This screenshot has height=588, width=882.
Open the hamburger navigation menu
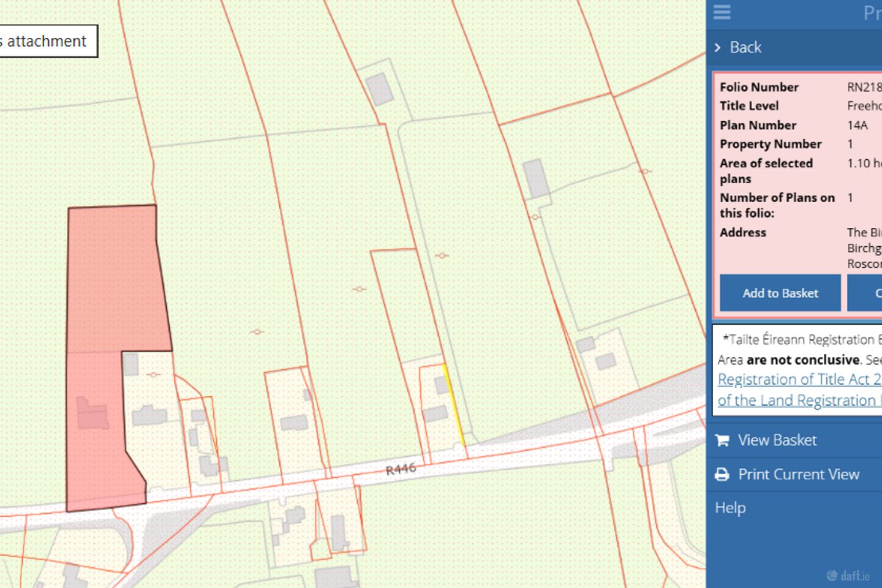pyautogui.click(x=722, y=12)
